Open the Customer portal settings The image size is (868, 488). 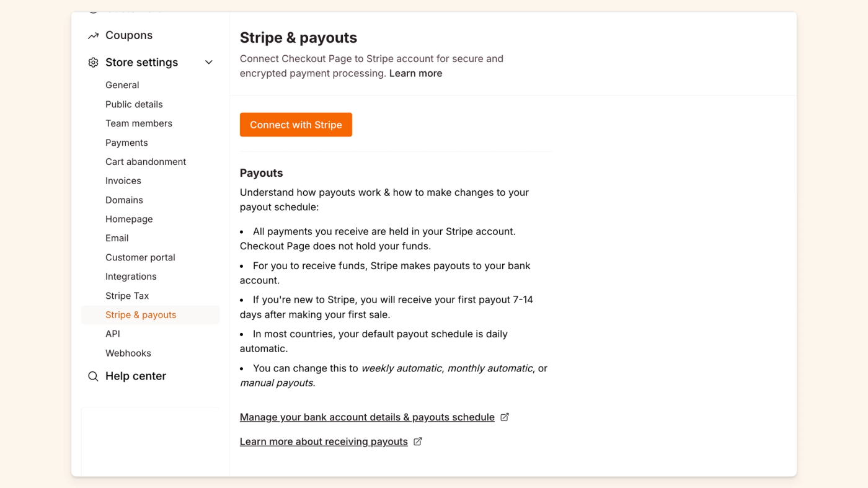[140, 257]
